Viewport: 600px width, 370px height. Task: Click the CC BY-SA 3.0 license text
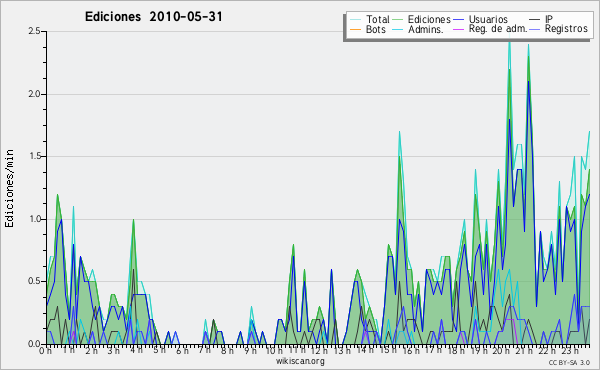pos(569,362)
